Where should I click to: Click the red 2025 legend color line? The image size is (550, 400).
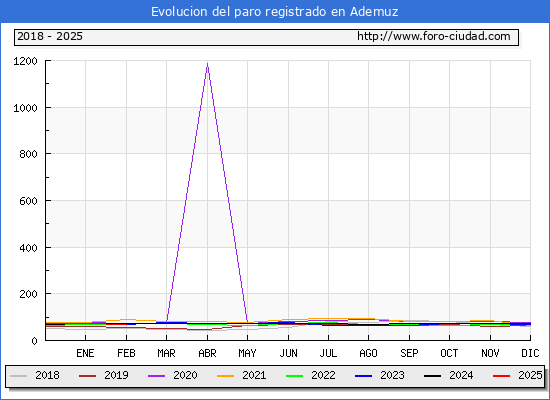pos(502,376)
